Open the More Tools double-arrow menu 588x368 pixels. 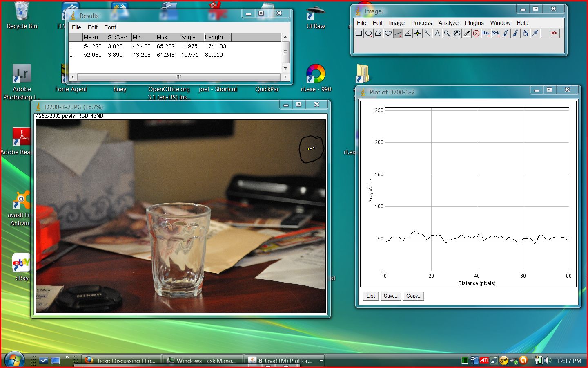coord(554,34)
